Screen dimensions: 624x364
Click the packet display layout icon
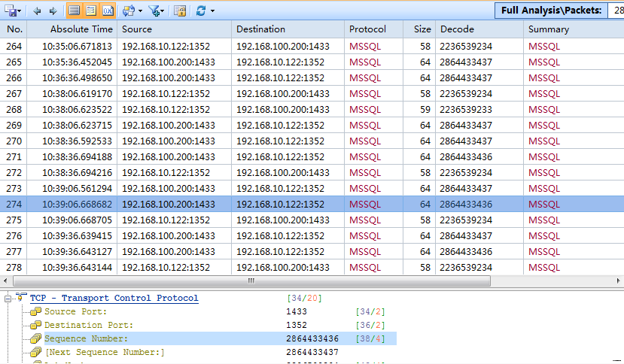[x=128, y=11]
